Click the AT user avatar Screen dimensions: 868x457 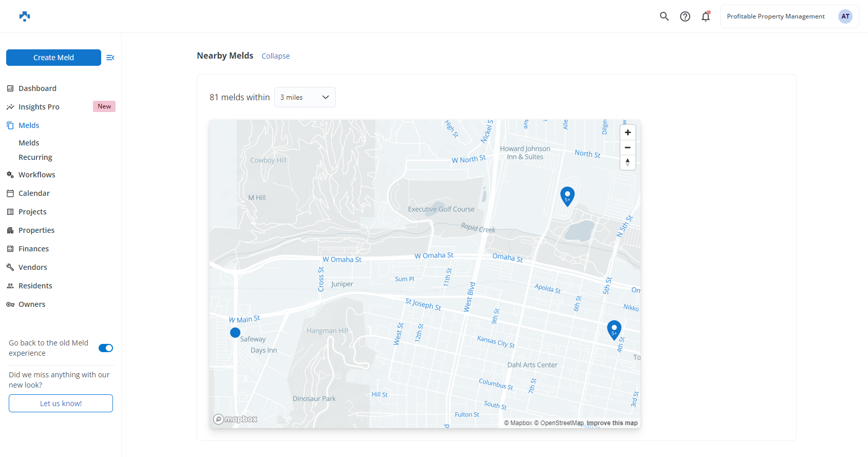(845, 16)
